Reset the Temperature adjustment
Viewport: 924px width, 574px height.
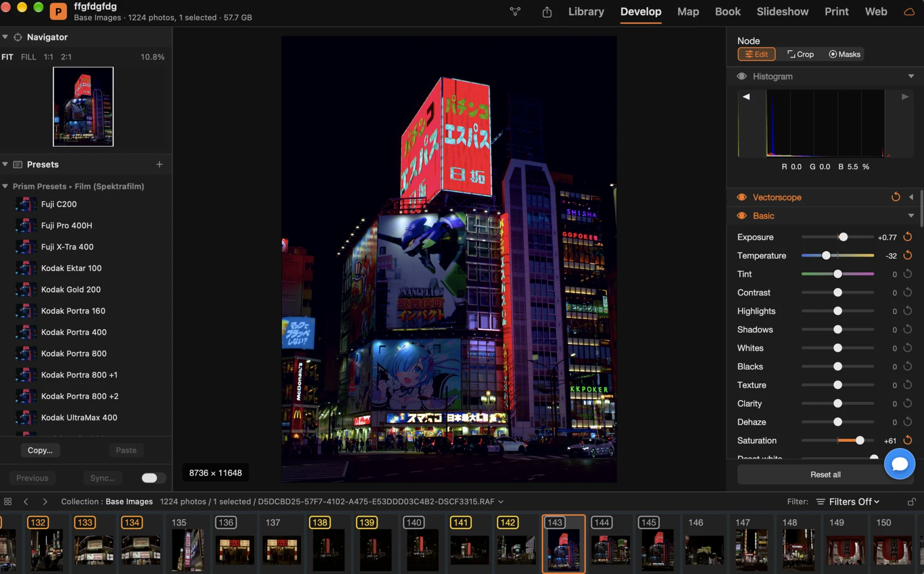[908, 255]
